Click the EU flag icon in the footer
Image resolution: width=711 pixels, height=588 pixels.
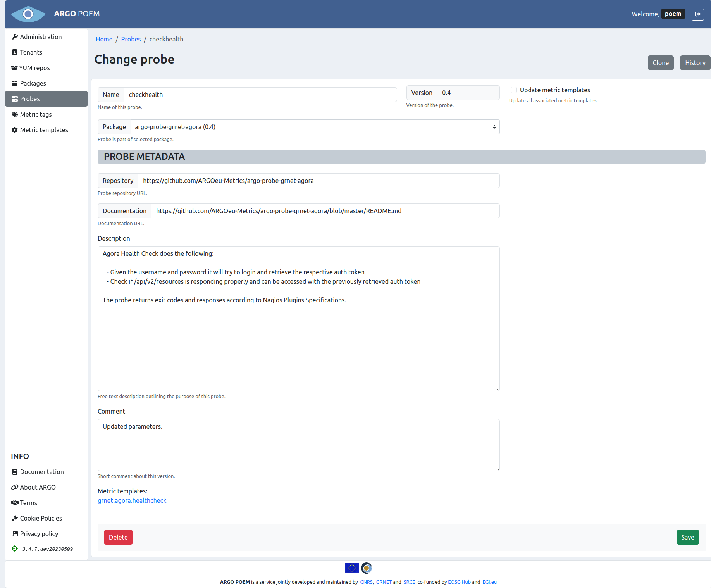pyautogui.click(x=352, y=567)
